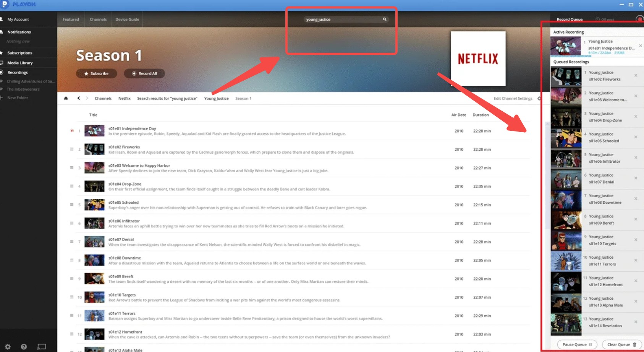Click the queue handle for s01e06 Infiltrator

(x=71, y=223)
